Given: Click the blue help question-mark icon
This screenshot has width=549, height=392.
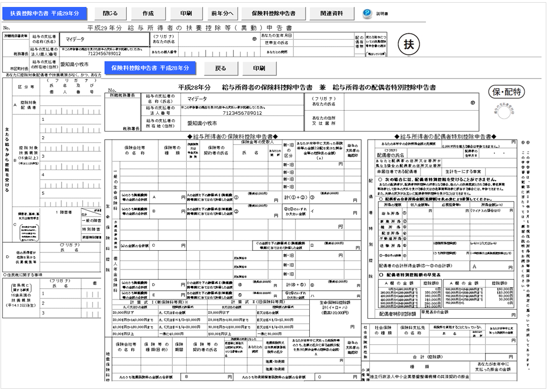Looking at the screenshot, I should point(367,13).
